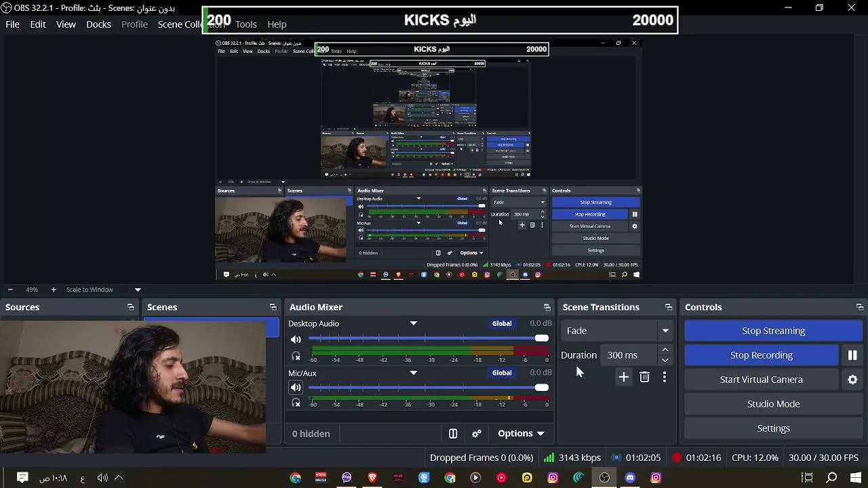The width and height of the screenshot is (868, 488).
Task: Add a new scene transition
Action: [x=624, y=377]
